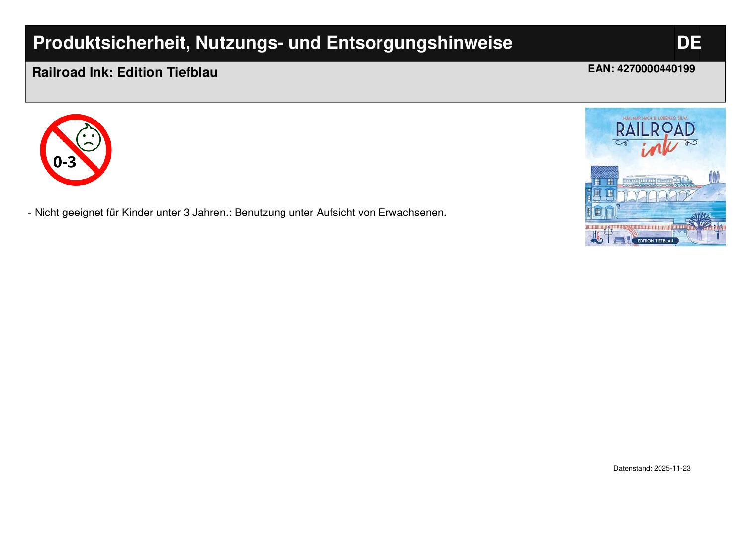Click the red "ink" lettering on cover
756x535 pixels.
[658, 147]
